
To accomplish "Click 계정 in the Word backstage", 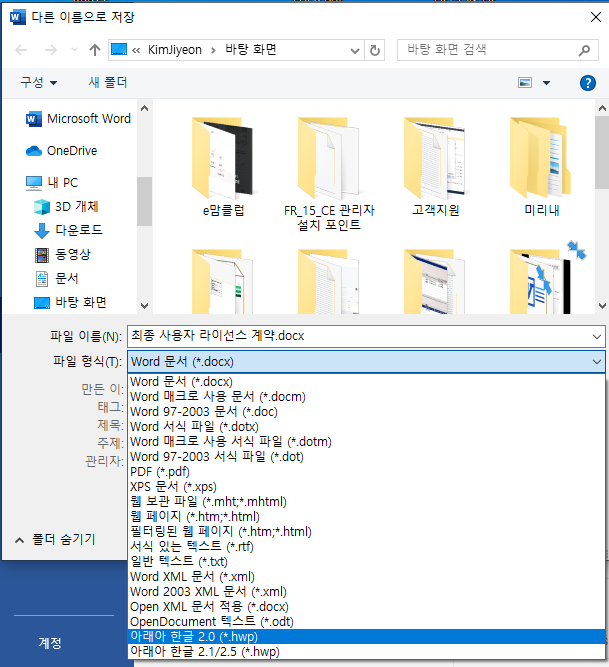I will click(x=50, y=642).
